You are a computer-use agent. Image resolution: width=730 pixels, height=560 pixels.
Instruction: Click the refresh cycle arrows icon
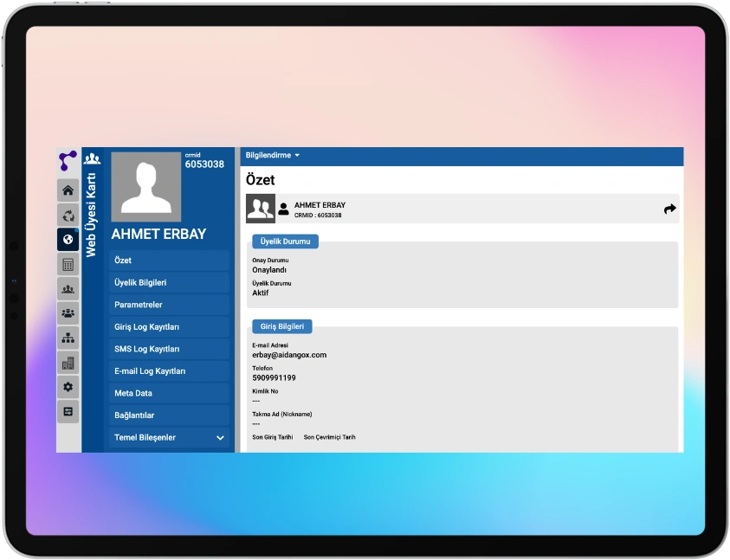(68, 215)
